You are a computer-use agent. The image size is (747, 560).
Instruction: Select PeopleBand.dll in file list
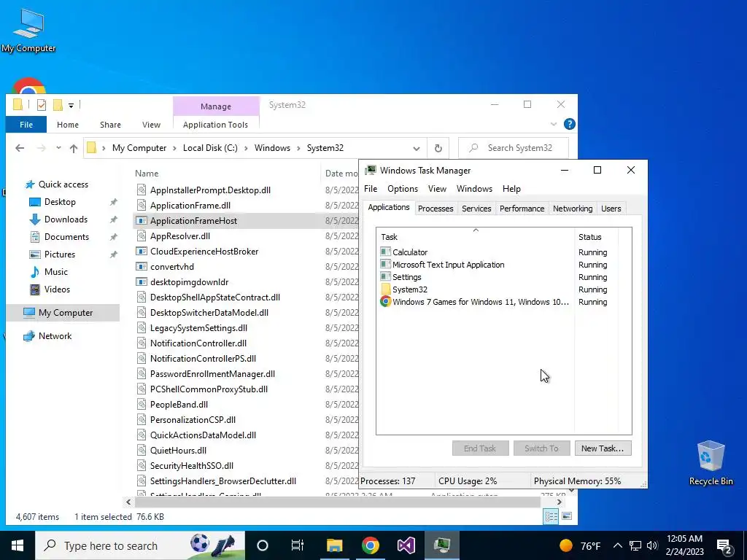point(179,405)
